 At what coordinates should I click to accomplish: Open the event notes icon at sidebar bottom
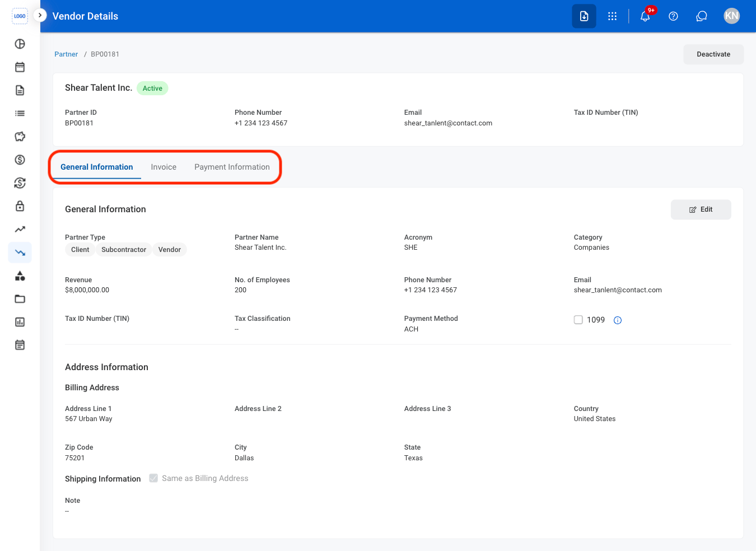[20, 345]
